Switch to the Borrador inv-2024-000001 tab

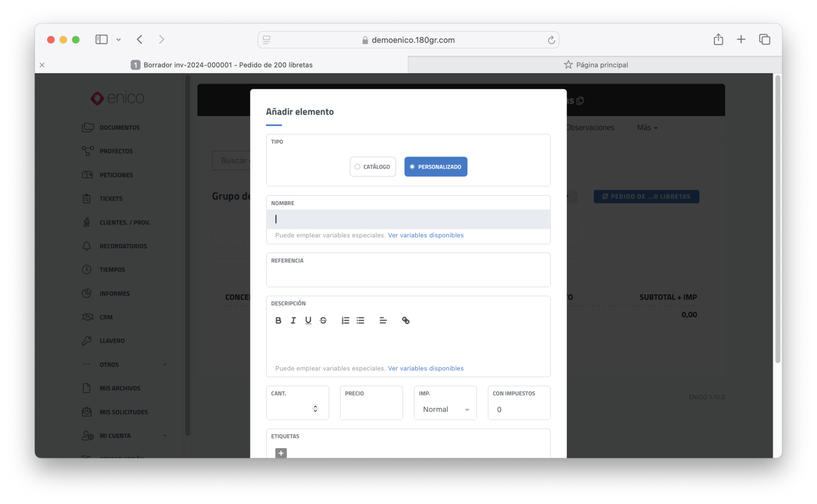click(x=228, y=65)
